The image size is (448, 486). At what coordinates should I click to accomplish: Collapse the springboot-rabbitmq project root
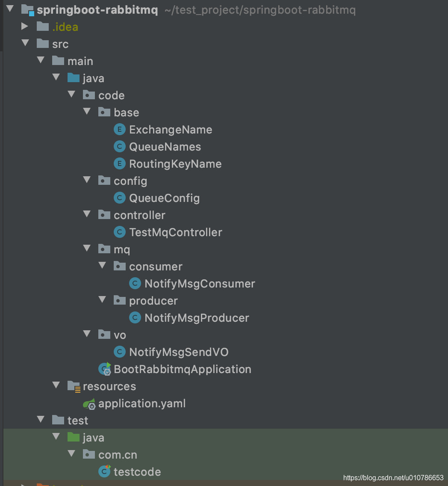pos(9,9)
